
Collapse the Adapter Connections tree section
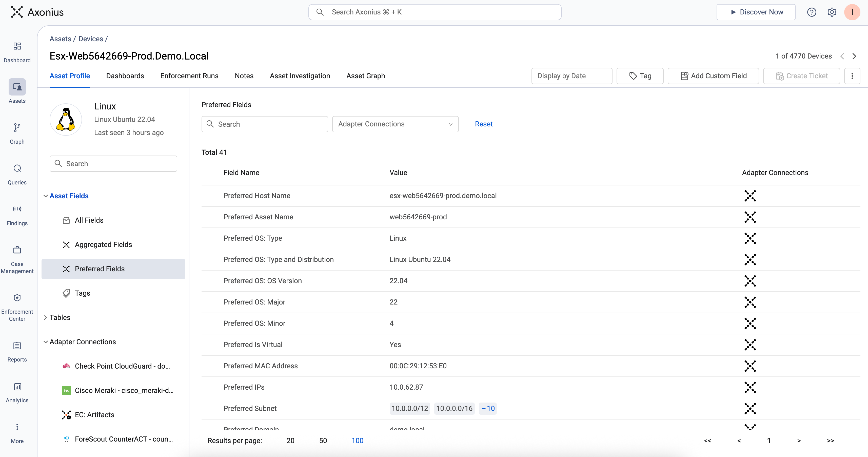click(x=45, y=342)
